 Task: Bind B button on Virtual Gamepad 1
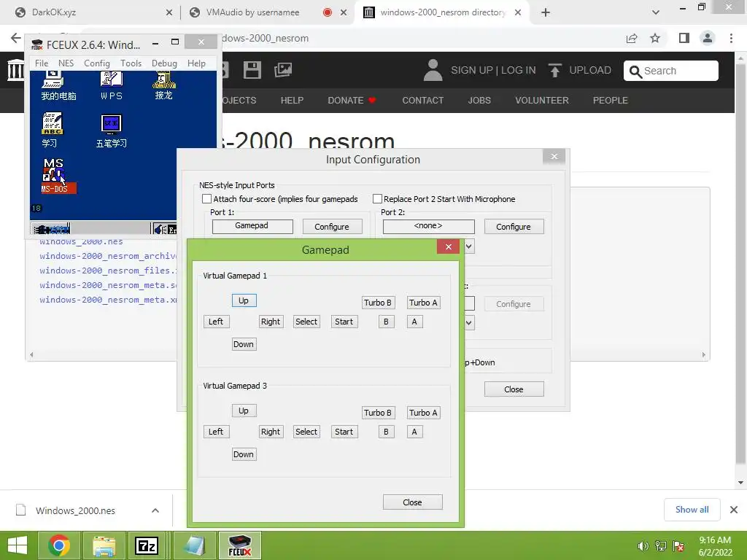387,322
